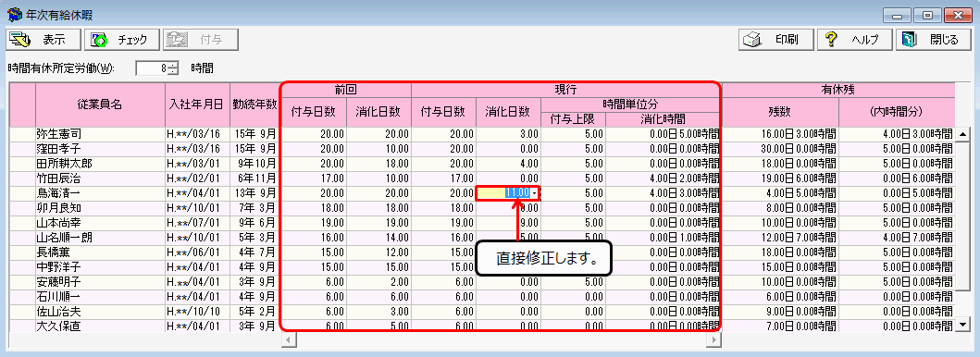
Task: Increase 時間有休所定労働 hours with the up spinner
Action: 173,65
